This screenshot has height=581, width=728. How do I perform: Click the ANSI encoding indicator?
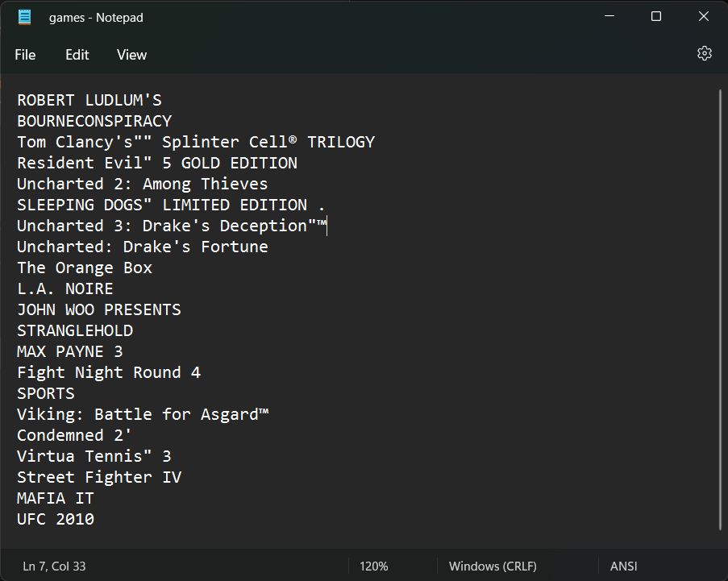(x=623, y=566)
